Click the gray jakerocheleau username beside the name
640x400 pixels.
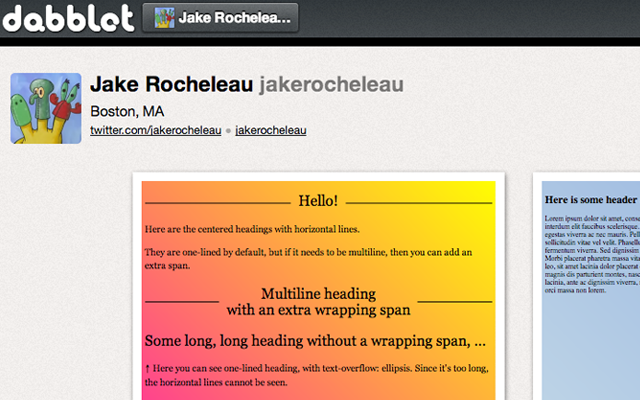click(x=331, y=87)
